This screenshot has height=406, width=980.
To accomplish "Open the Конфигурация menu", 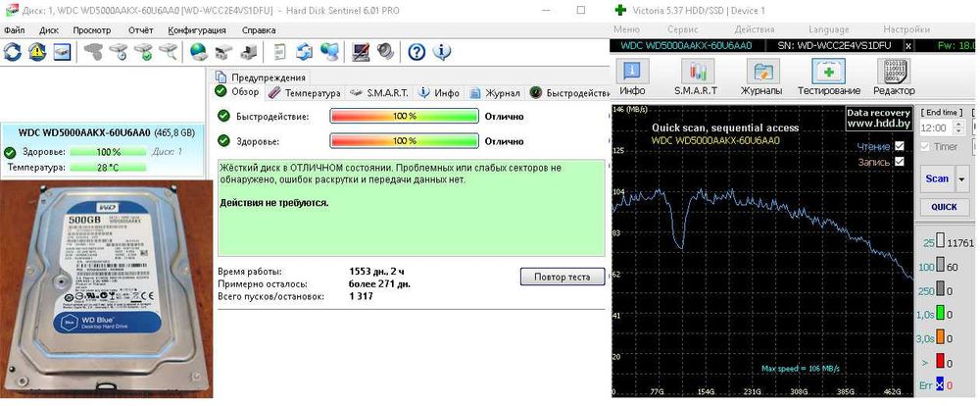I will 197,29.
